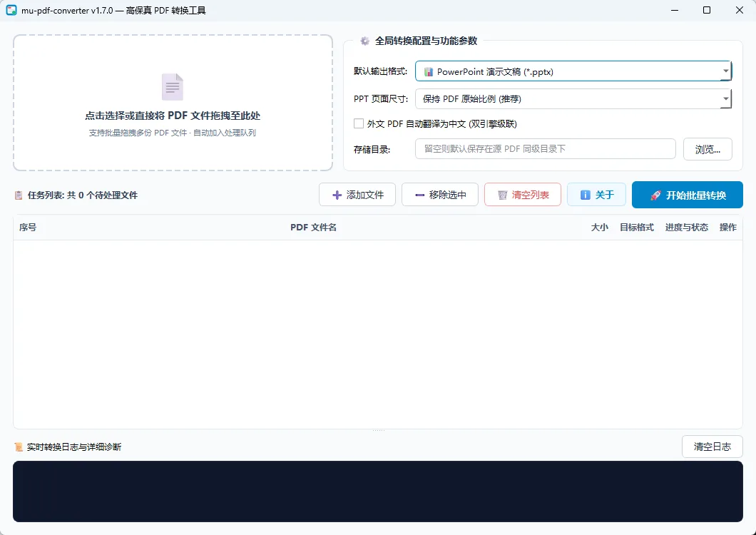
Task: Click the gear icon beside 全局转换配置与功能参数
Action: (365, 41)
